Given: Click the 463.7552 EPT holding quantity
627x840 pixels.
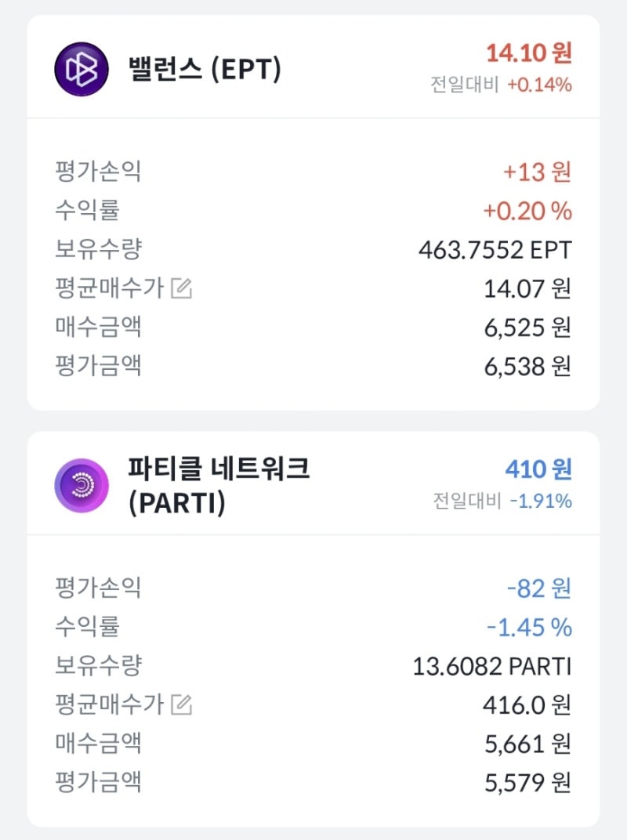Looking at the screenshot, I should [495, 250].
